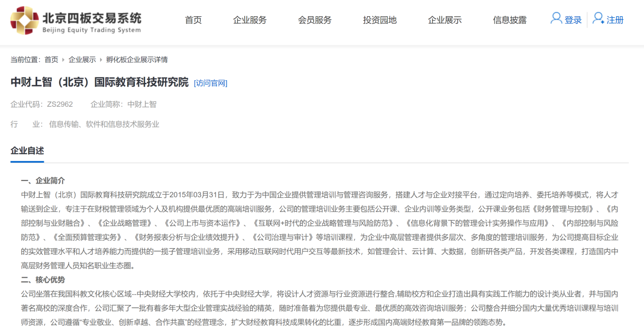Select 投资园地 in the top navigation
This screenshot has width=644, height=331.
click(380, 20)
